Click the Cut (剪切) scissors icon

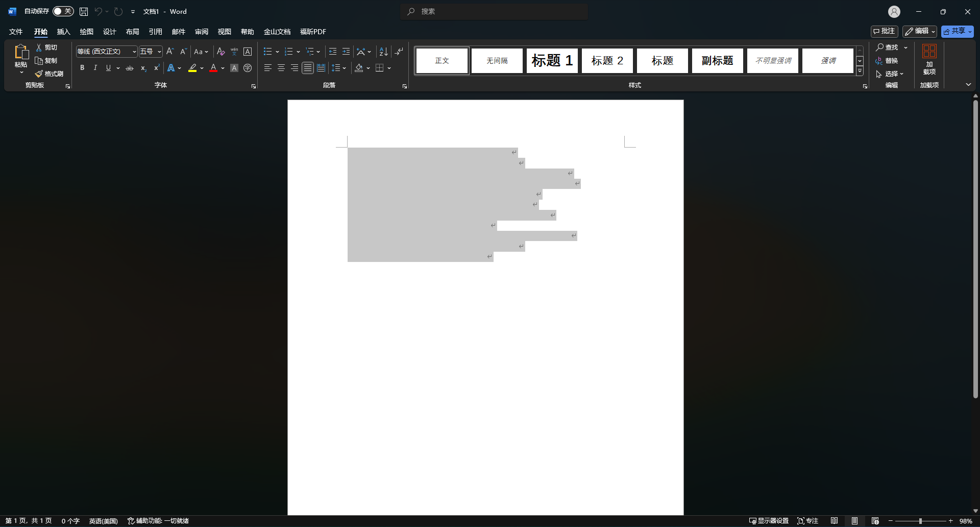click(x=39, y=47)
